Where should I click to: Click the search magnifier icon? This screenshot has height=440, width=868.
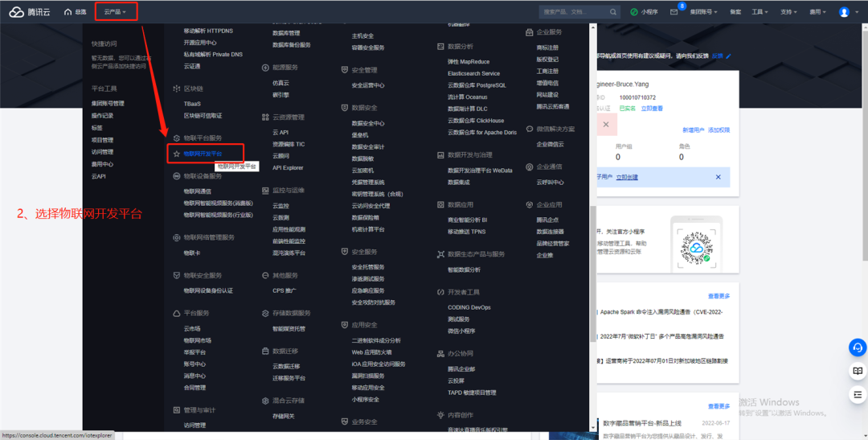[x=612, y=11]
